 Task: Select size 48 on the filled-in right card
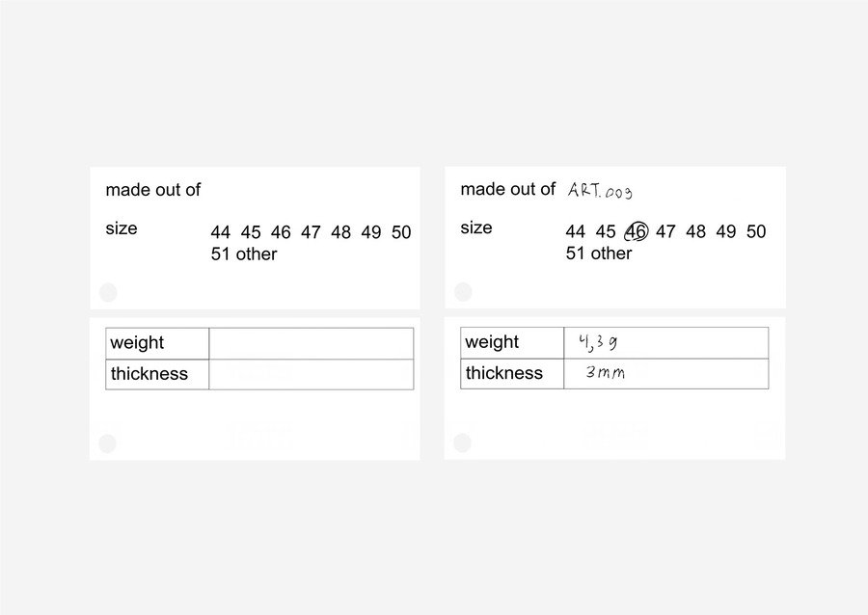tap(696, 231)
